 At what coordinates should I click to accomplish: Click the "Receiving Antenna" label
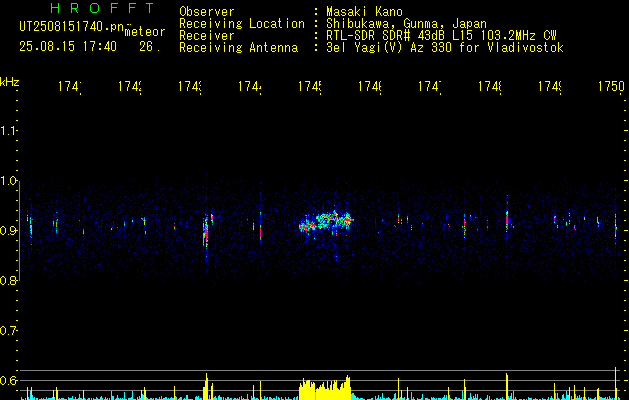tap(239, 48)
